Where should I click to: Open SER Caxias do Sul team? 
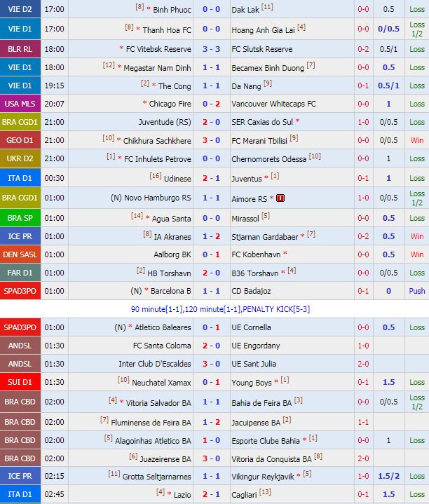(262, 122)
